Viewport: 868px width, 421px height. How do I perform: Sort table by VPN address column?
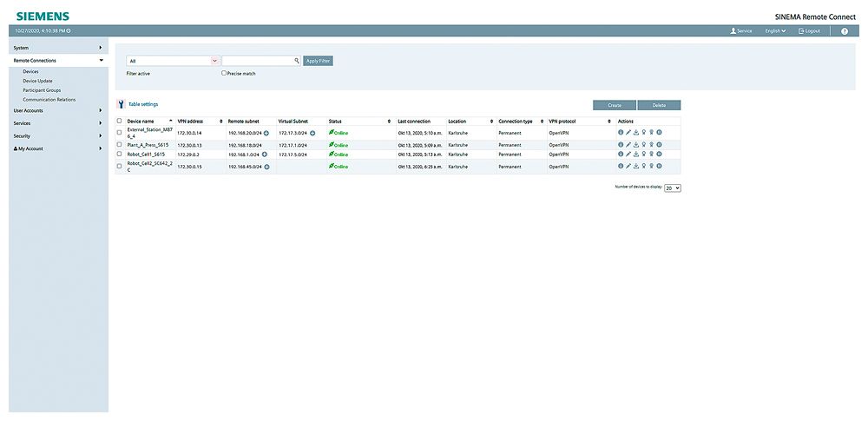pos(200,122)
